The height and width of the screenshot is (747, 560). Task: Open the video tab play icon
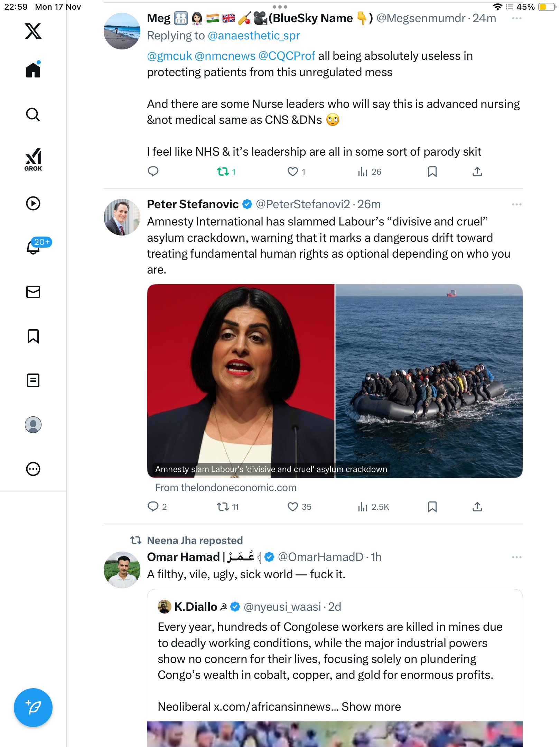coord(33,203)
